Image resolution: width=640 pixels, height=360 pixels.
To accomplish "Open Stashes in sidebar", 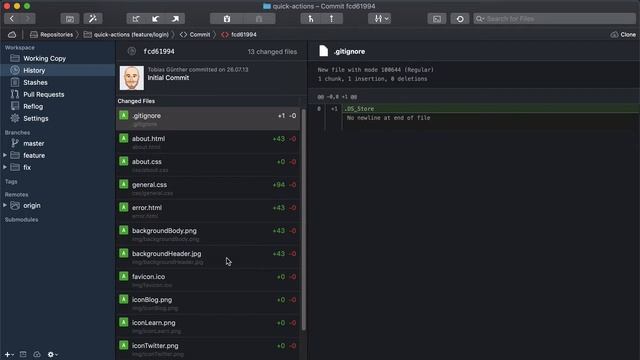I will pyautogui.click(x=58, y=82).
